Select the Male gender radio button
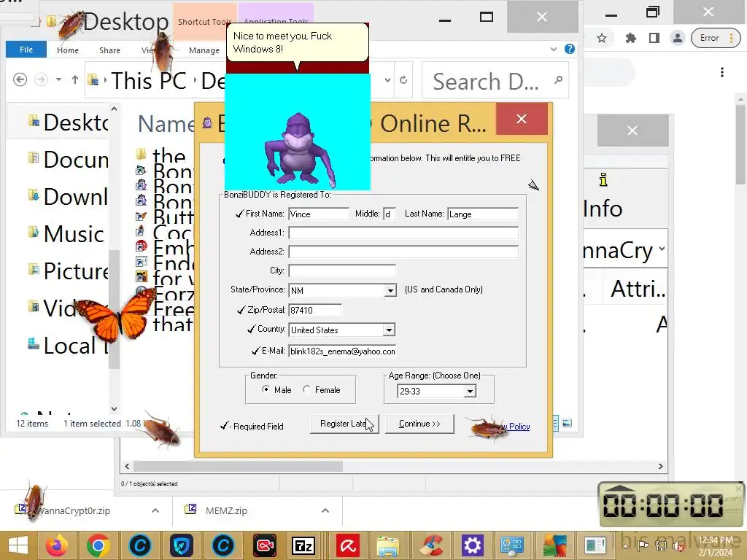The height and width of the screenshot is (560, 747). pos(266,389)
